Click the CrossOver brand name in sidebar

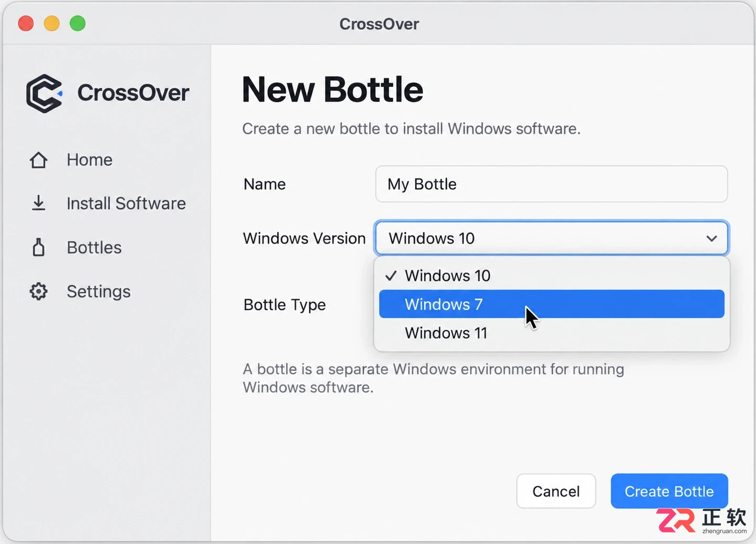coord(133,93)
